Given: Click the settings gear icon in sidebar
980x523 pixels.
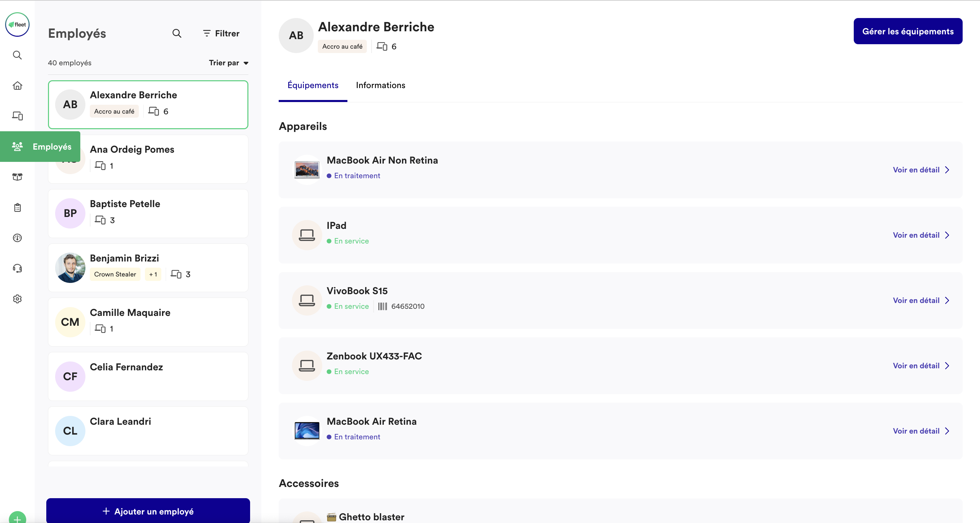Looking at the screenshot, I should pos(17,299).
